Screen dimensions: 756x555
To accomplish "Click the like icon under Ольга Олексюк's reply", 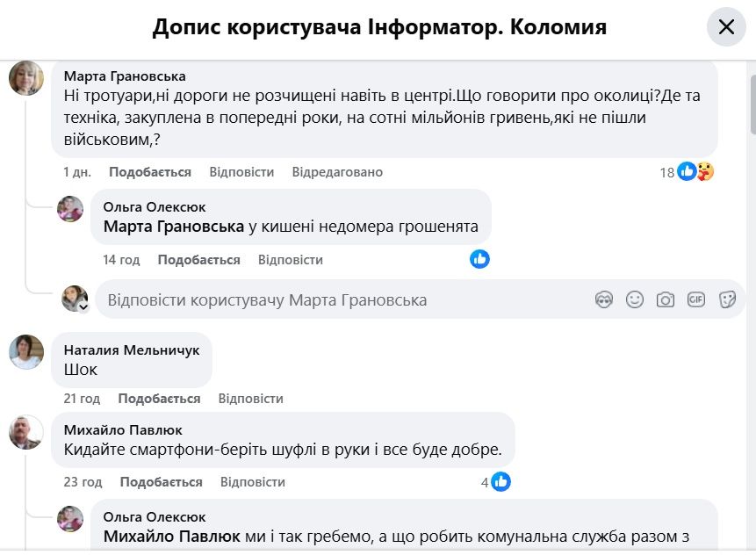I will (479, 260).
